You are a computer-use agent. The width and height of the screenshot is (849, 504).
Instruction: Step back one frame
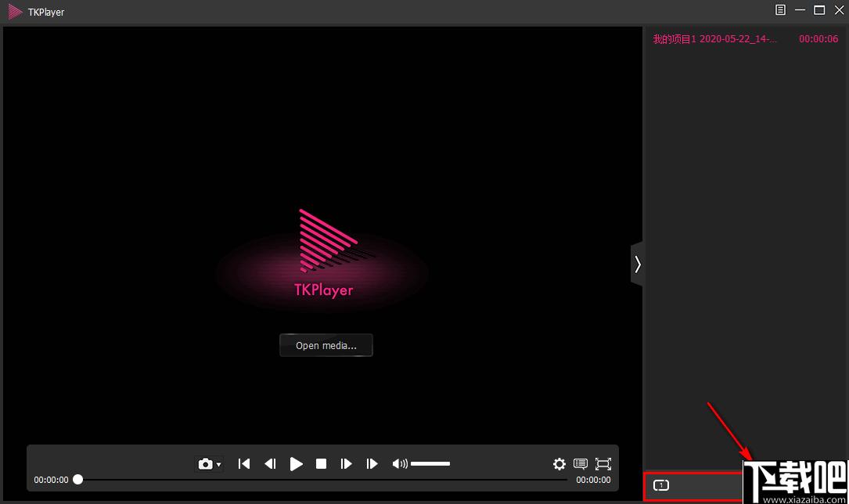pyautogui.click(x=270, y=464)
